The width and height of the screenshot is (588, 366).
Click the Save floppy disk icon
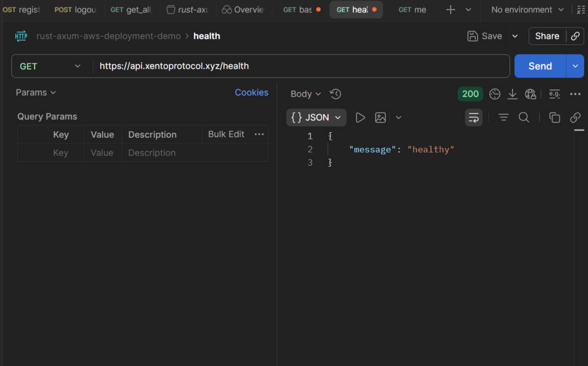pos(473,36)
